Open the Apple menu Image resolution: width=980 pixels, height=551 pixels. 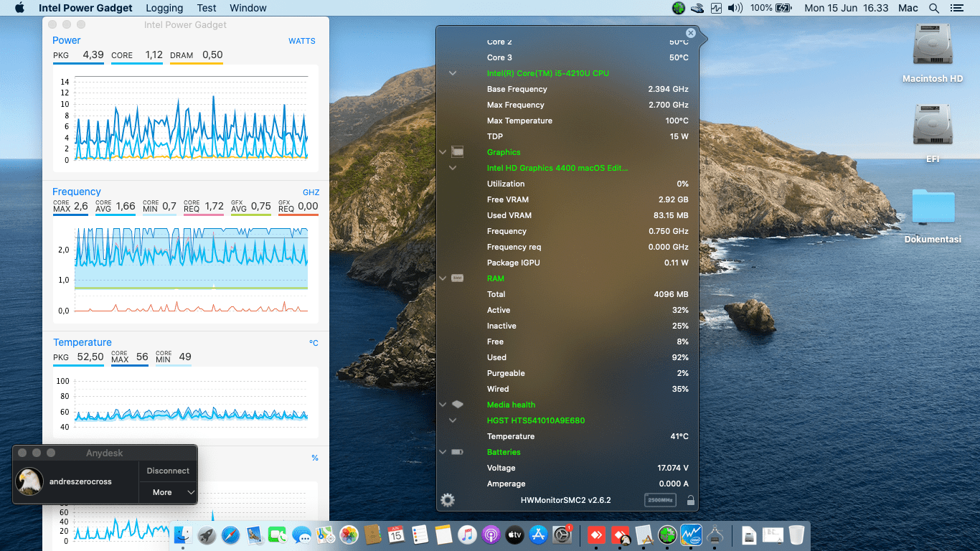coord(19,8)
